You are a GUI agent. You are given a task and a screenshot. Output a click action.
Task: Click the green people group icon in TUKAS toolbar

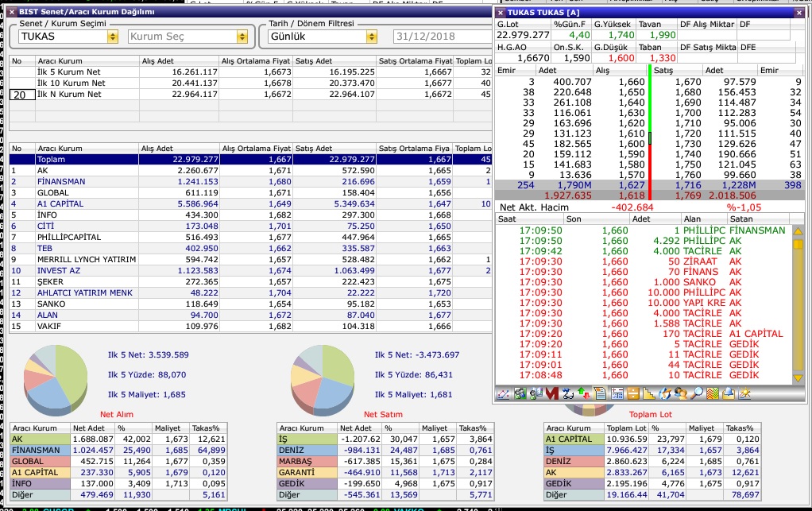[520, 393]
